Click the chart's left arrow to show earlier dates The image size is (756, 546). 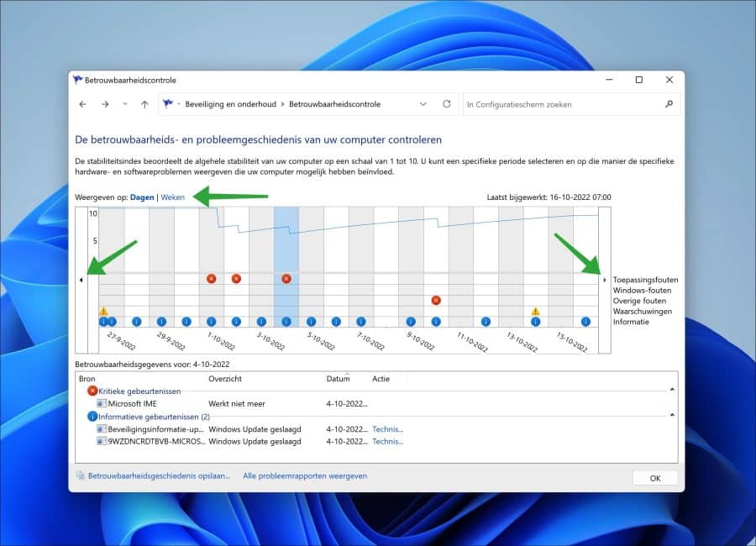[x=81, y=280]
